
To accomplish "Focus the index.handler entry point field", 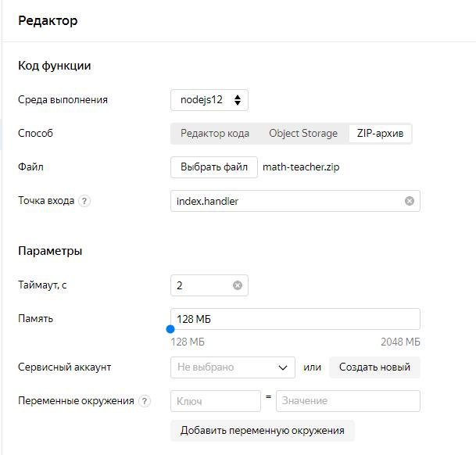I will pos(295,201).
